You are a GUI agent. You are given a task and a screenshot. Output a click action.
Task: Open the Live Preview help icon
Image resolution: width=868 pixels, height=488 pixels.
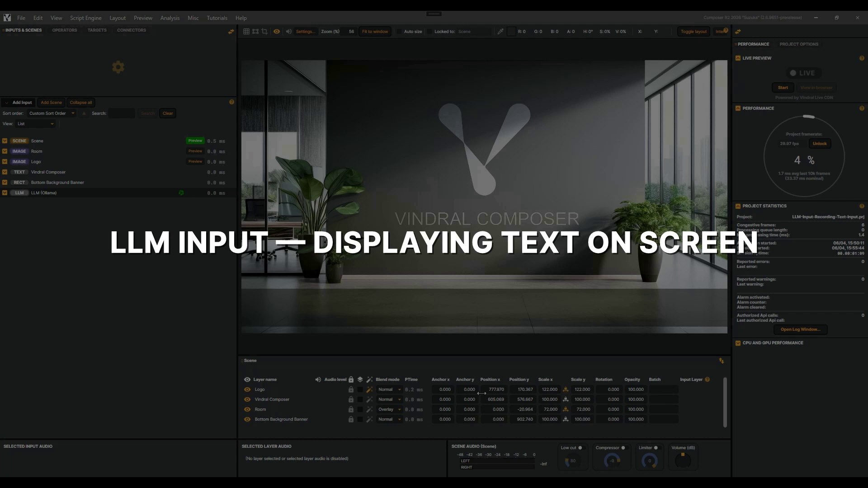(862, 58)
